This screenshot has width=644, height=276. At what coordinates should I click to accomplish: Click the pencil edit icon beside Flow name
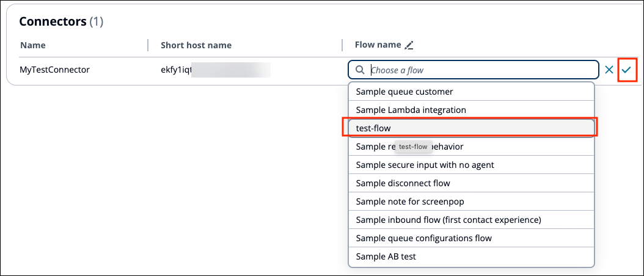[409, 45]
